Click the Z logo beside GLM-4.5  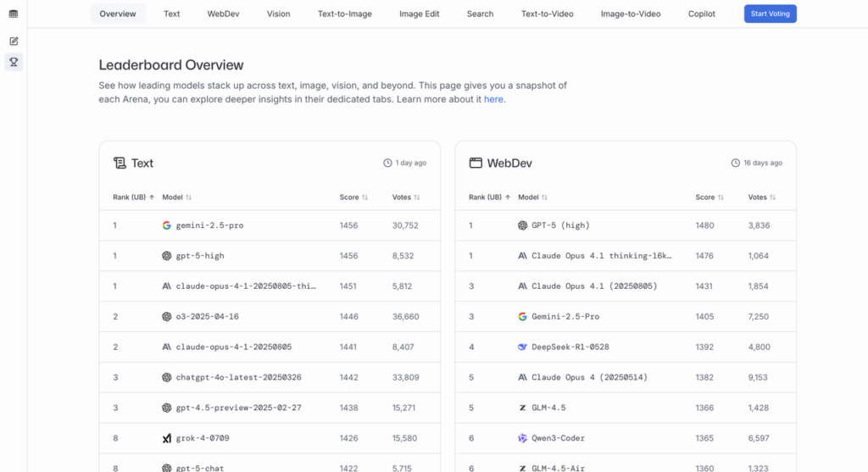(x=522, y=408)
